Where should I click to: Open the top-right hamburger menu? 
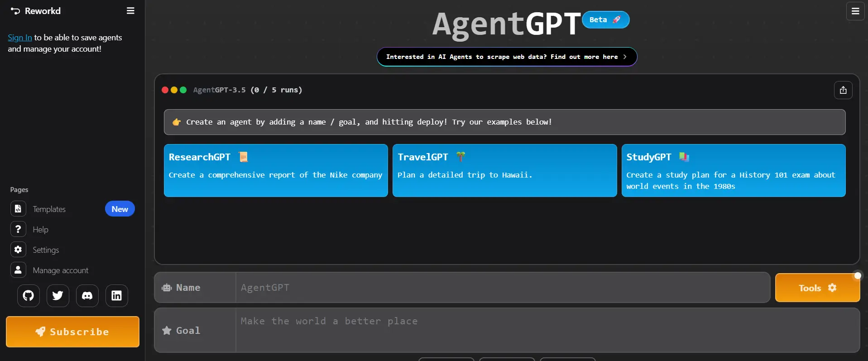click(x=855, y=11)
